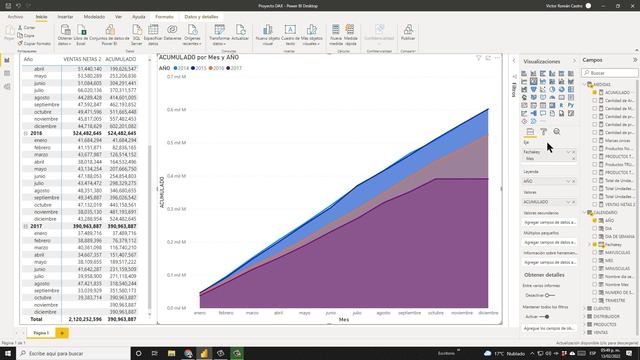Add a new page with plus button

(x=62, y=333)
